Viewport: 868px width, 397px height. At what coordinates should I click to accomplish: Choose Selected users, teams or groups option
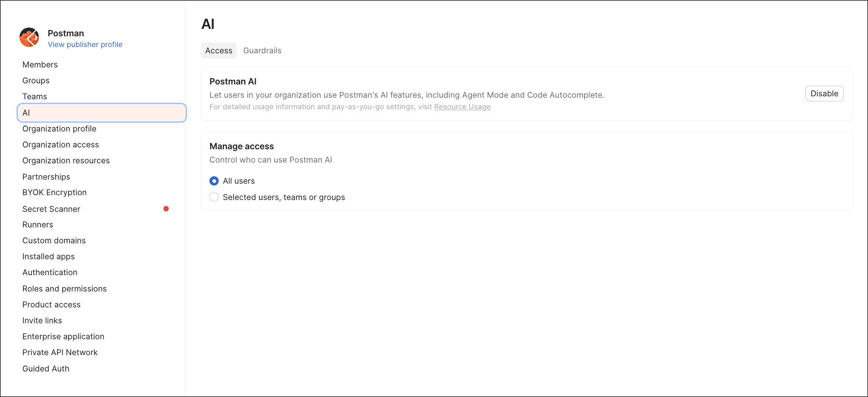pos(214,197)
